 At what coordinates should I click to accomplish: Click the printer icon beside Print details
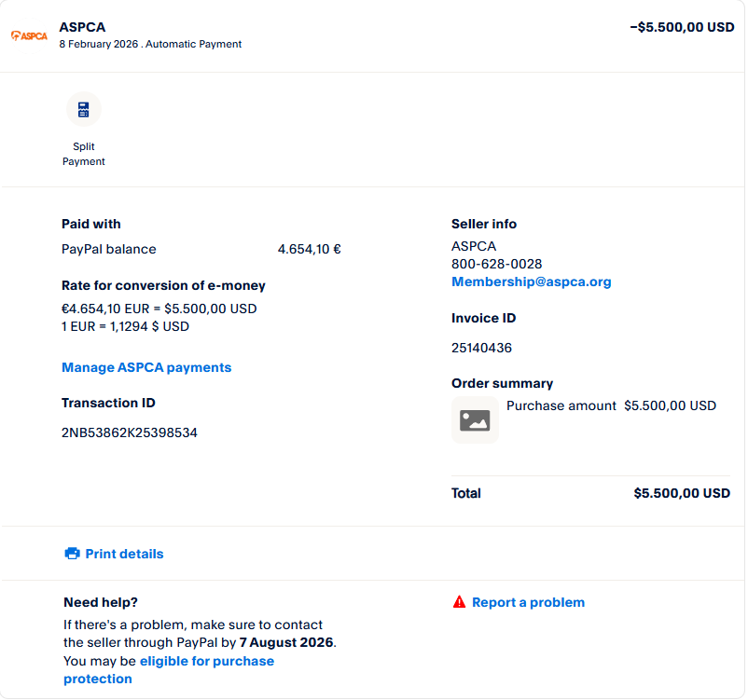[72, 553]
